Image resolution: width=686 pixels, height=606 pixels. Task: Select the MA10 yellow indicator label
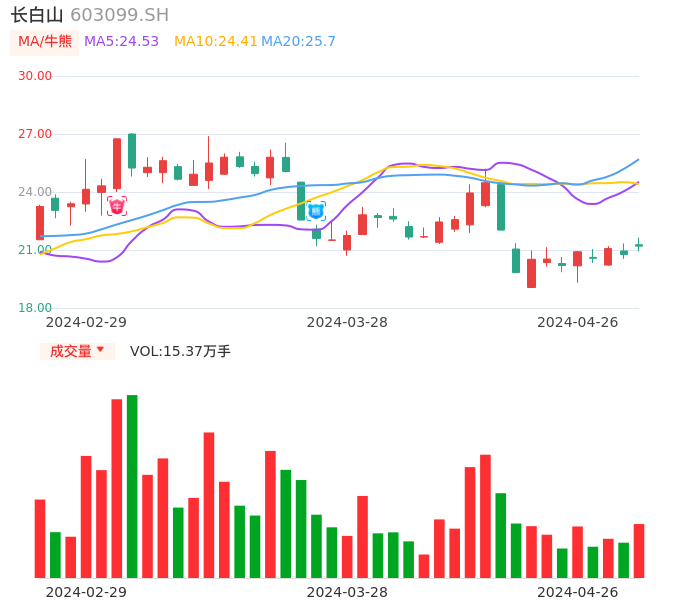(x=215, y=42)
